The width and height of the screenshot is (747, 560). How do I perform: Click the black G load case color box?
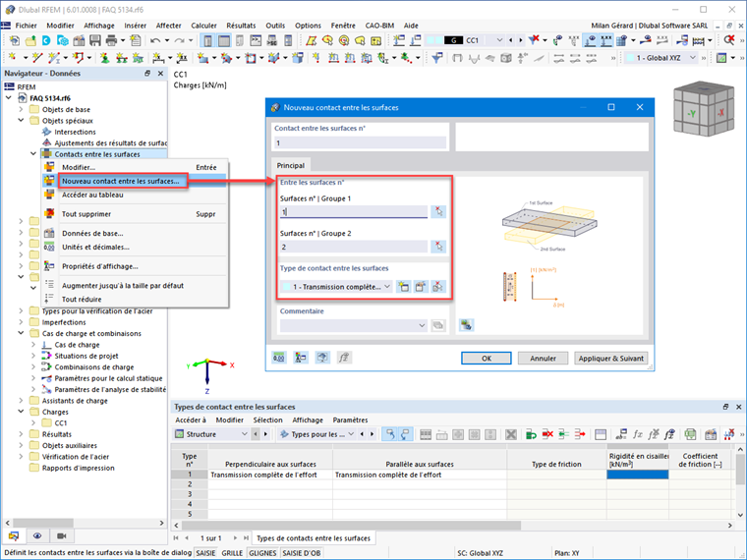point(453,40)
